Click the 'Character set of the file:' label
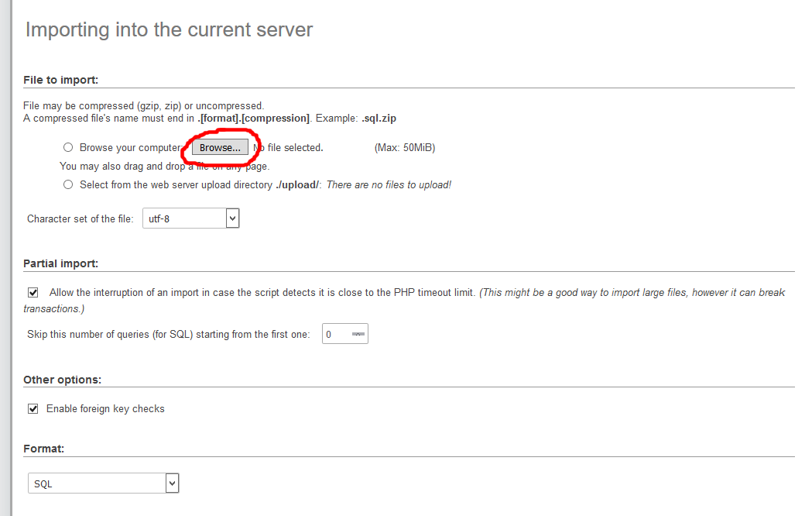The width and height of the screenshot is (812, 516). 81,219
